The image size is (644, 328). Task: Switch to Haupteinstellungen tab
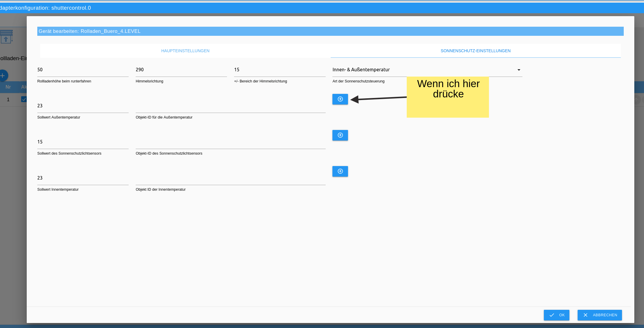(185, 51)
